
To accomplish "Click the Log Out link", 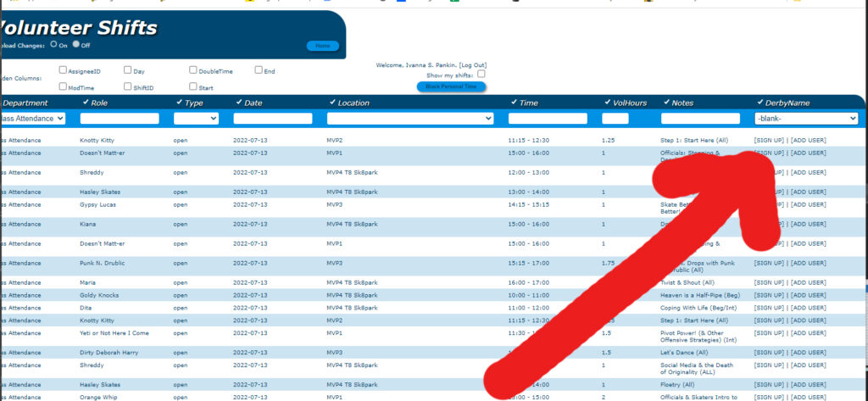I will (473, 65).
